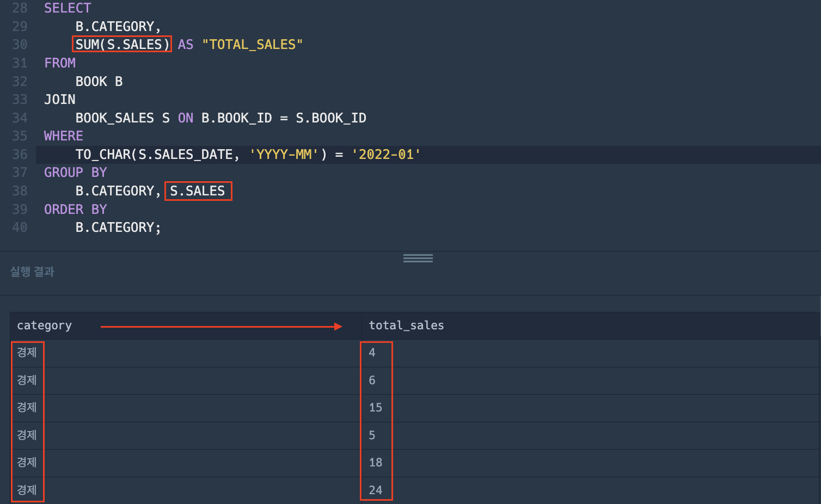Click the panel resize handle above the results

[x=418, y=258]
